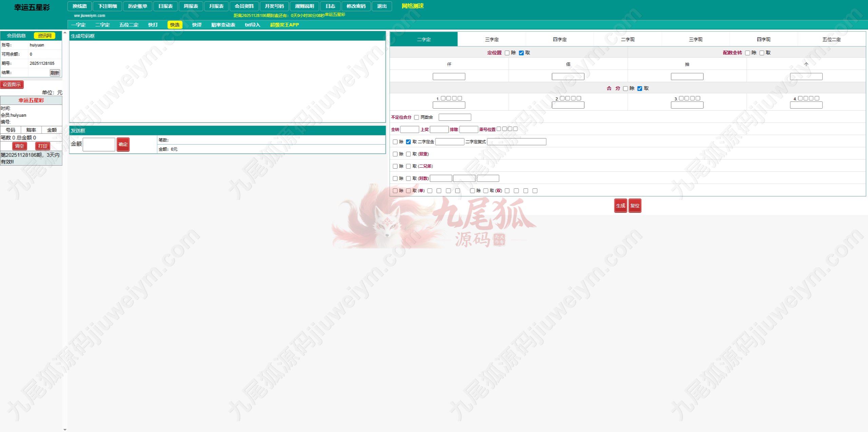
Task: Click the 生成 generate button
Action: [620, 206]
